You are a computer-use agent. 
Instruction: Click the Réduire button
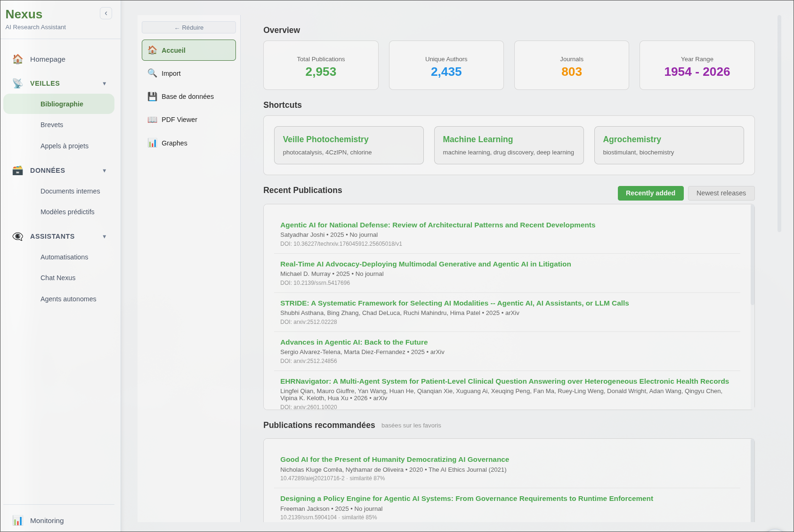pos(189,27)
